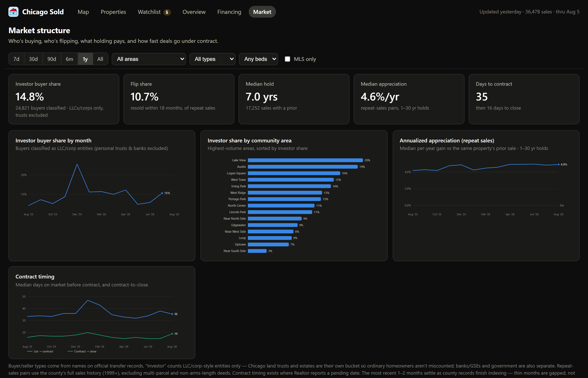
Task: Open the All areas dropdown
Action: click(x=149, y=59)
